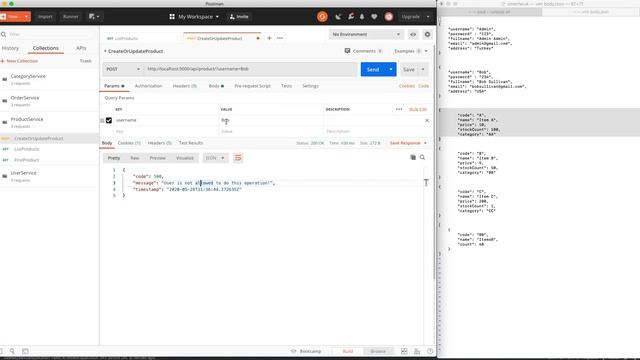Open the My Workspace dropdown
The image size is (640, 360).
click(x=194, y=17)
